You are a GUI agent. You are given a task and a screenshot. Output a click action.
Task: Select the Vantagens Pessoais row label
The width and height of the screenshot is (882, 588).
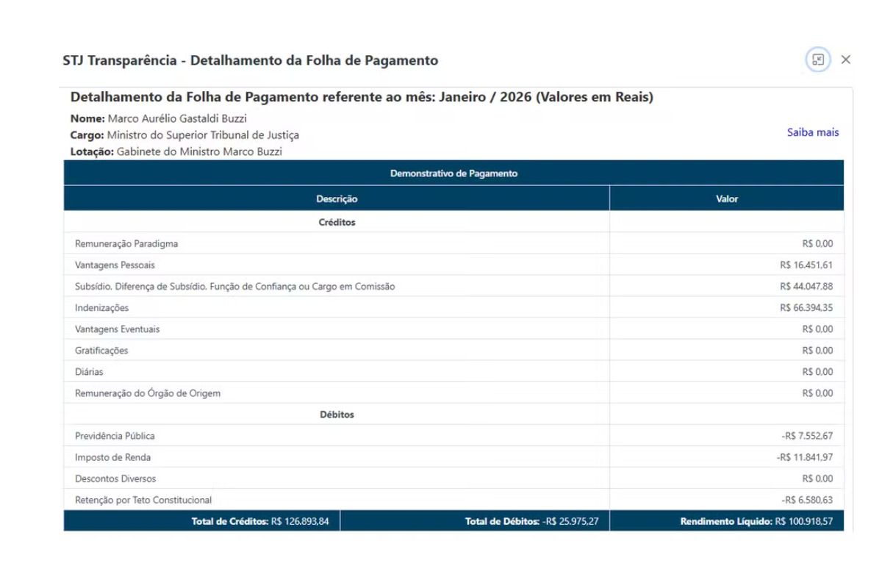pyautogui.click(x=115, y=265)
